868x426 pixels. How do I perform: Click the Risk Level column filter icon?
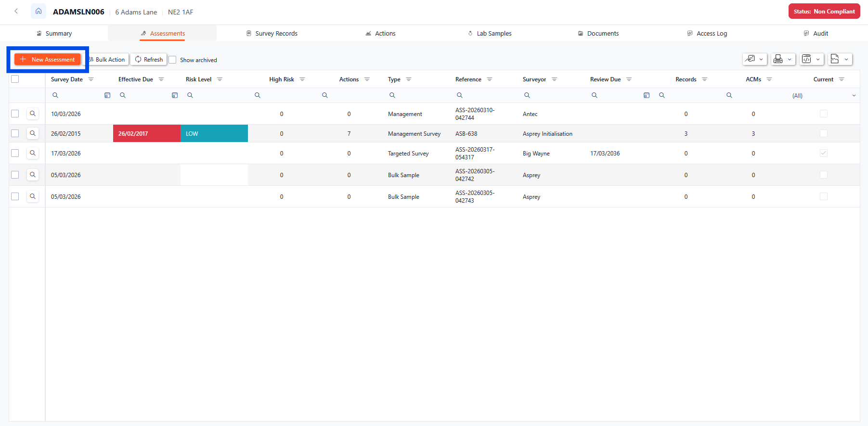coord(220,79)
